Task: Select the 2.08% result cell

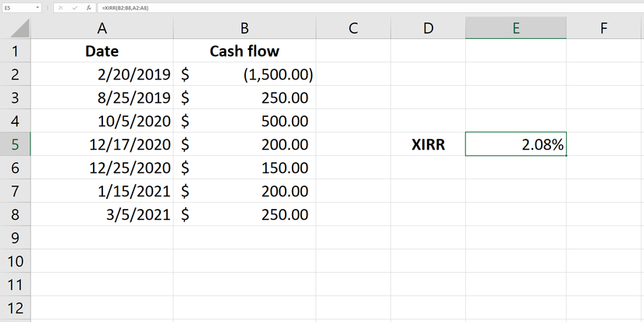Action: 516,144
